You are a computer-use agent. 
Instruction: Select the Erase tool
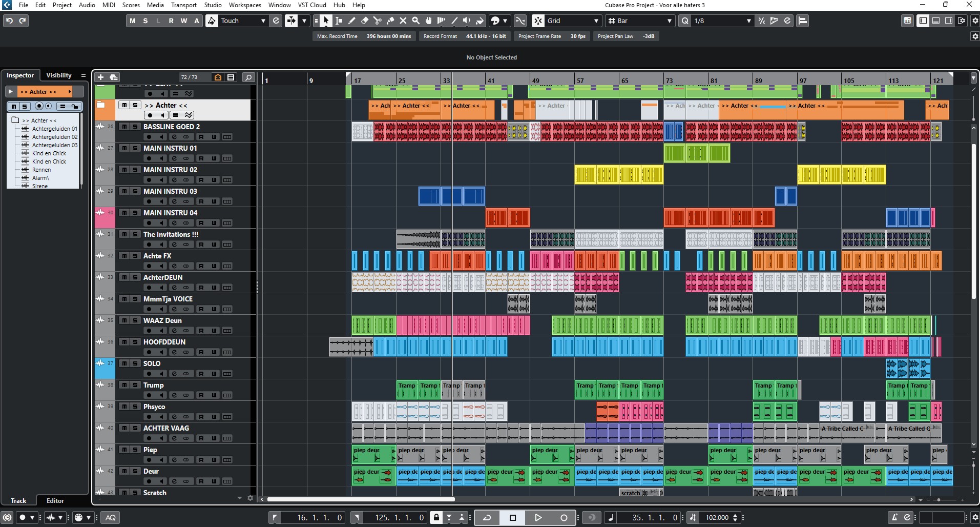(x=365, y=21)
